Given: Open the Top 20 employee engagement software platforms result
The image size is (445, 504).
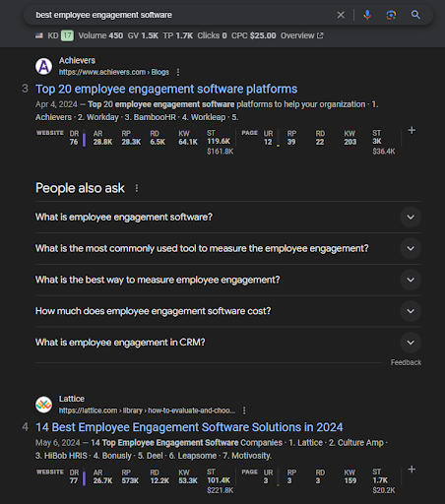Looking at the screenshot, I should (x=166, y=89).
